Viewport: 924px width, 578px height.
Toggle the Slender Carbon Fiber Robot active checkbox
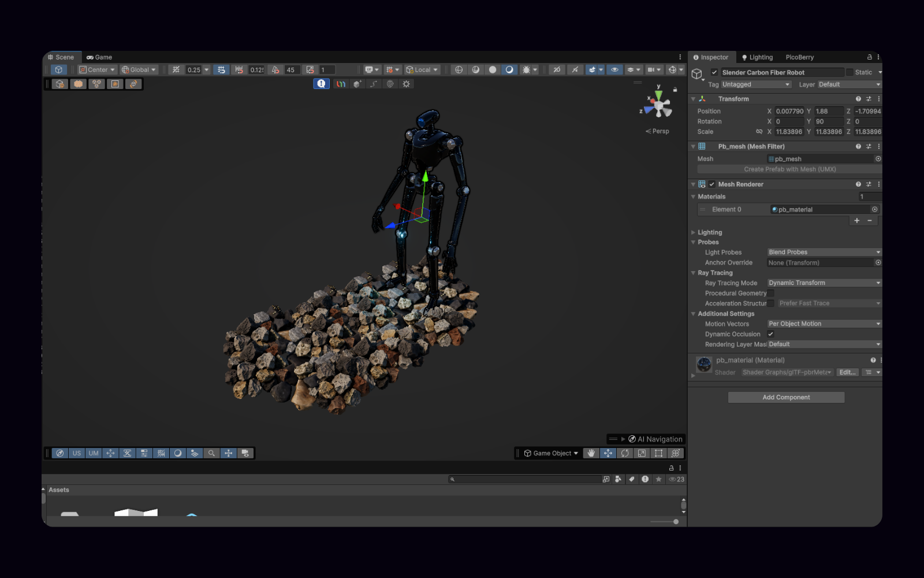[x=714, y=72]
